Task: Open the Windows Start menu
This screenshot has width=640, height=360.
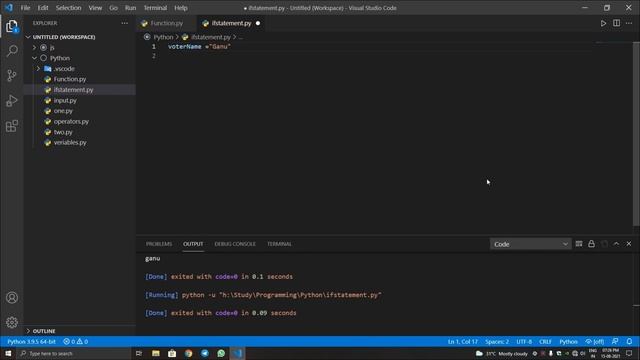Action: (8, 353)
